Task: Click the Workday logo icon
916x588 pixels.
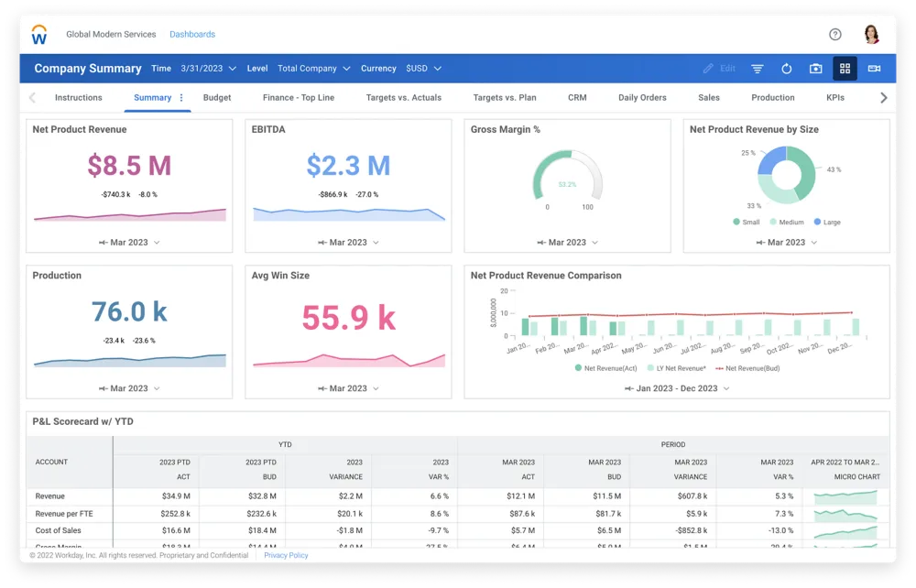Action: [x=39, y=35]
